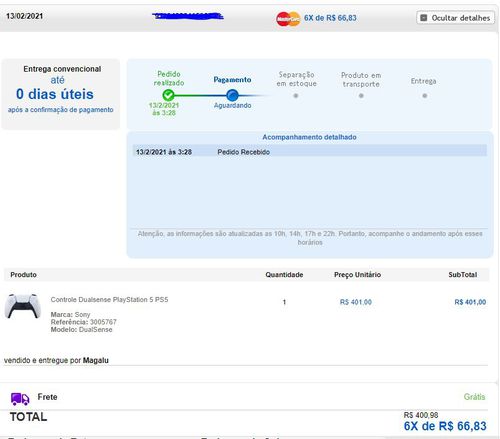Click the Preço Unitário column header
The image size is (500, 439).
click(357, 275)
